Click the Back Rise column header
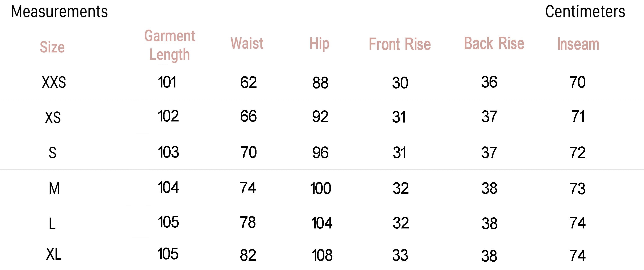The height and width of the screenshot is (270, 644). click(494, 44)
